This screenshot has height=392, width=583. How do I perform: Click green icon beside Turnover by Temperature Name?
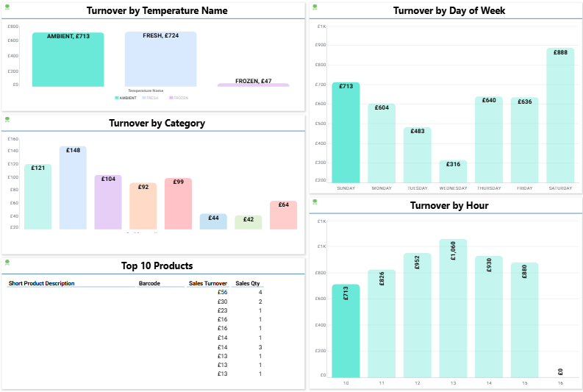pyautogui.click(x=7, y=6)
